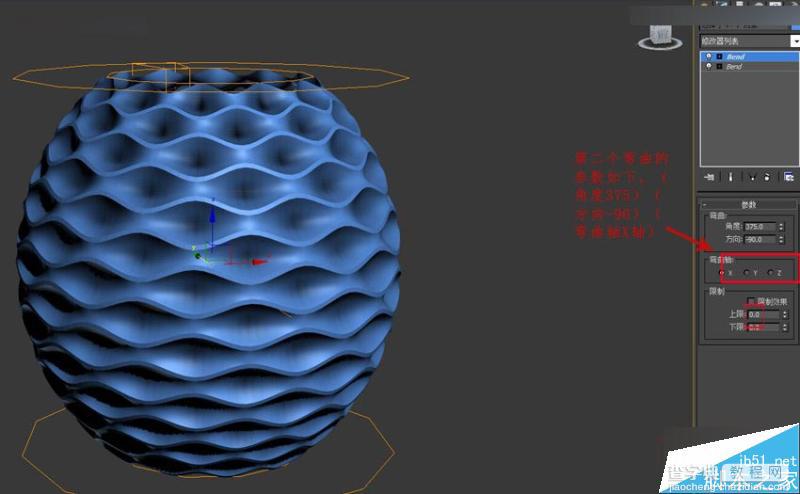Image resolution: width=800 pixels, height=494 pixels.
Task: Click the direction -90.0 spinner arrows
Action: 781,239
